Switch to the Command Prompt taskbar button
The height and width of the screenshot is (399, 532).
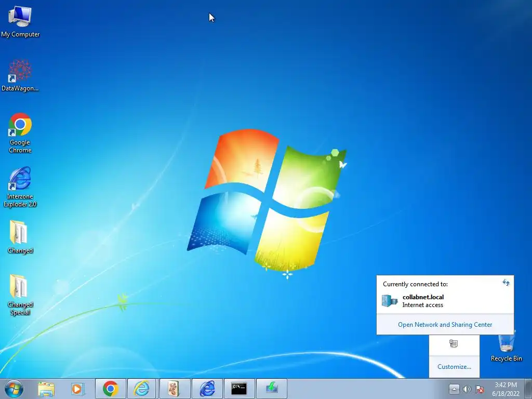click(x=239, y=389)
